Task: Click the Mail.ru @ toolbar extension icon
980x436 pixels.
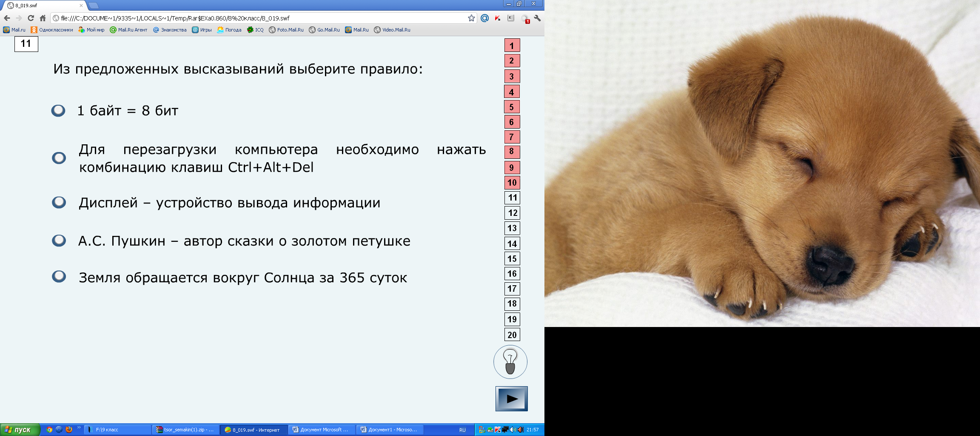Action: pos(484,18)
